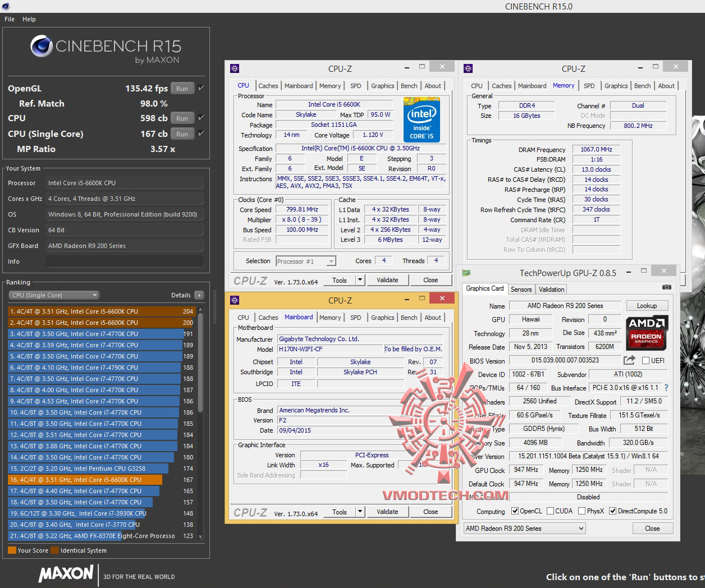This screenshot has width=705, height=588.
Task: Click Core Speed value 799.81 MHz
Action: point(302,209)
